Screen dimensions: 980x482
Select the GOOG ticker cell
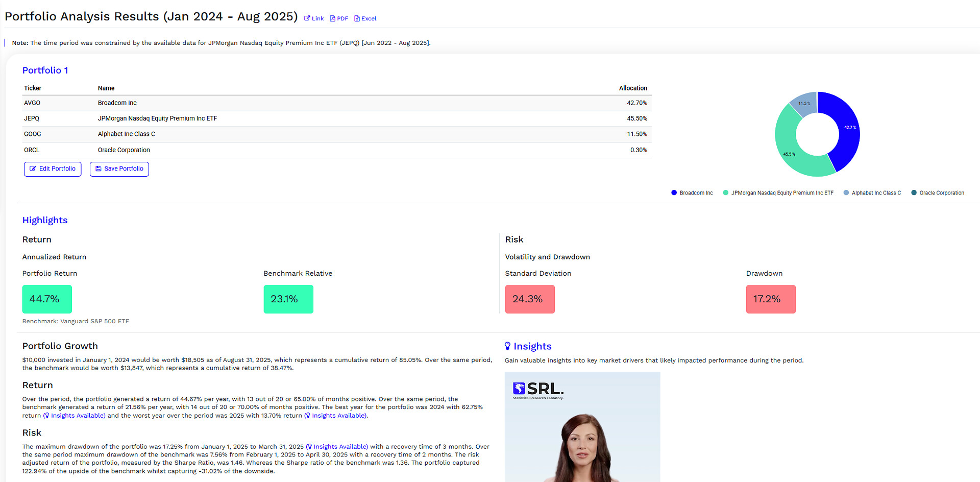[33, 134]
